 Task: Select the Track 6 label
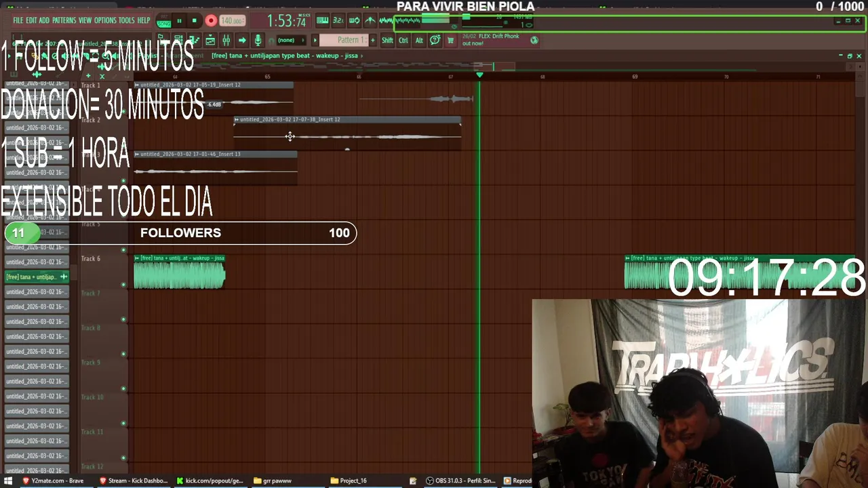click(91, 258)
